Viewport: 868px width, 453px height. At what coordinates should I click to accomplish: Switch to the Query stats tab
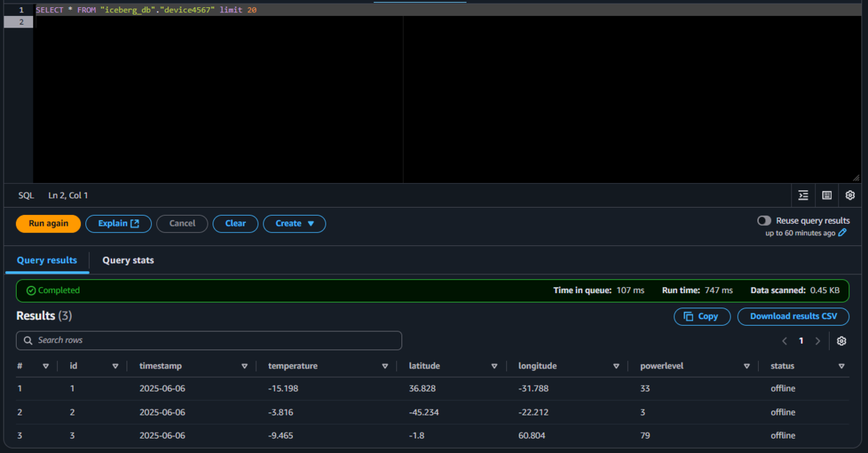128,261
